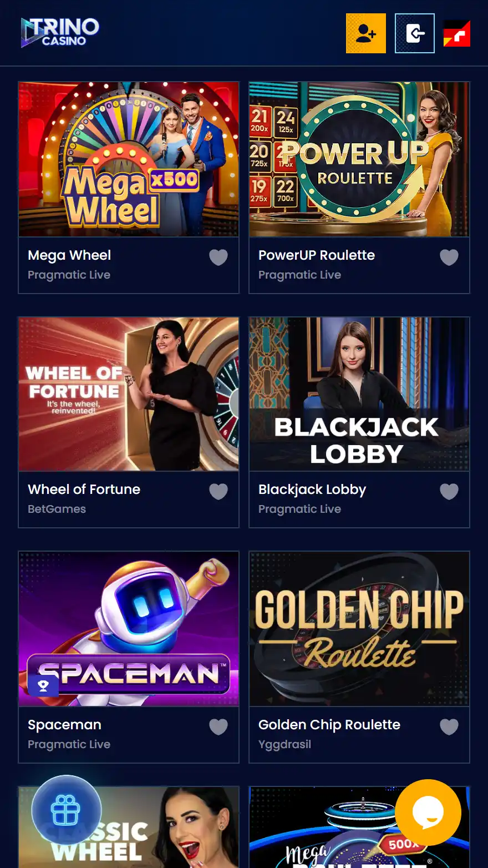Click the Wheel of Fortune title

click(84, 489)
